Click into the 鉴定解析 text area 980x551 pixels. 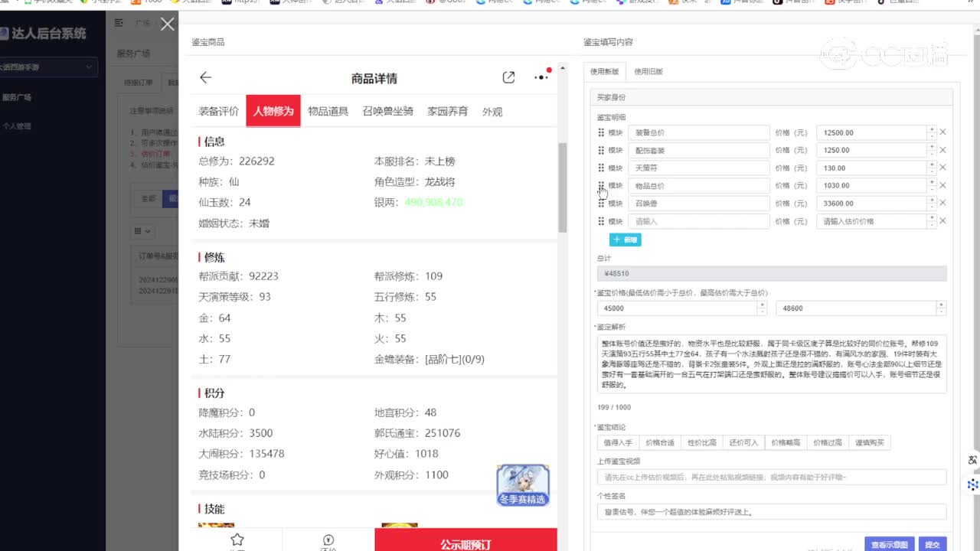[x=772, y=364]
